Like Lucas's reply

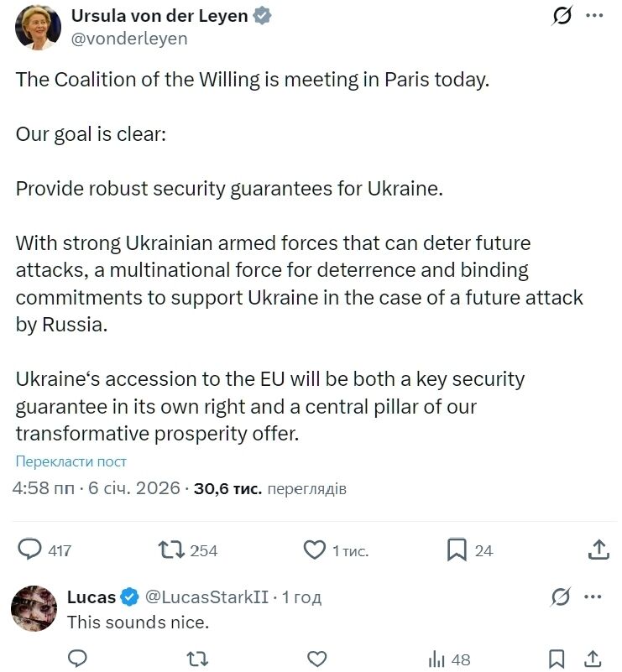point(316,659)
